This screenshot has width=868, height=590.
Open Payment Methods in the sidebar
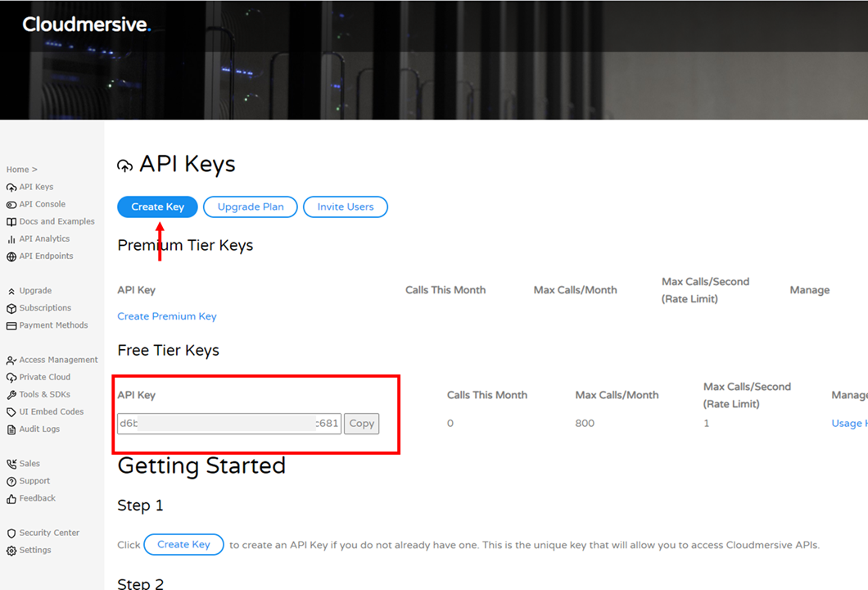(54, 325)
